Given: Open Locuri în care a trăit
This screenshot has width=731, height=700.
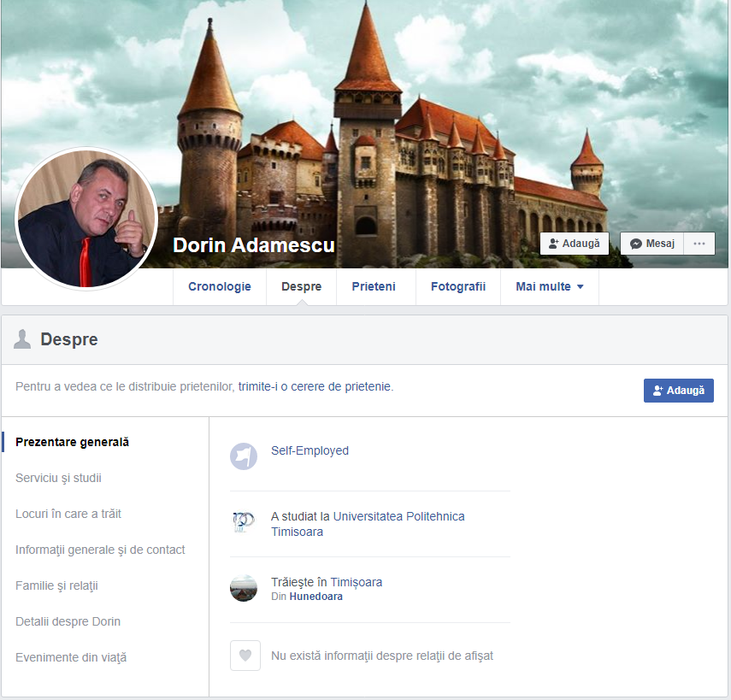Looking at the screenshot, I should [68, 514].
